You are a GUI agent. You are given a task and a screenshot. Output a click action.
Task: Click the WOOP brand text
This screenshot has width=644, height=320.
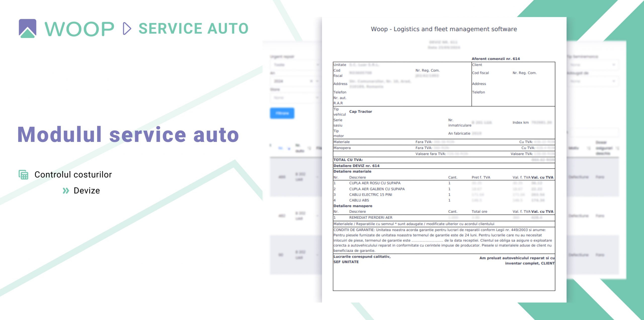point(79,29)
